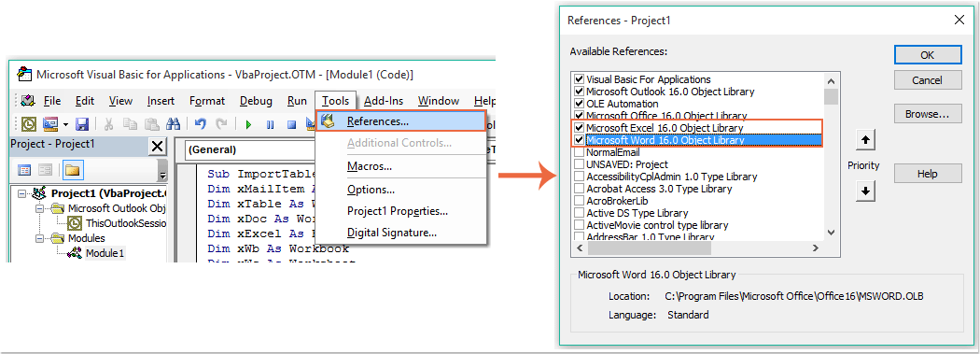Collapse the Microsoft Outlook Objects folder node
Screen dimensions: 980x354
[41, 208]
